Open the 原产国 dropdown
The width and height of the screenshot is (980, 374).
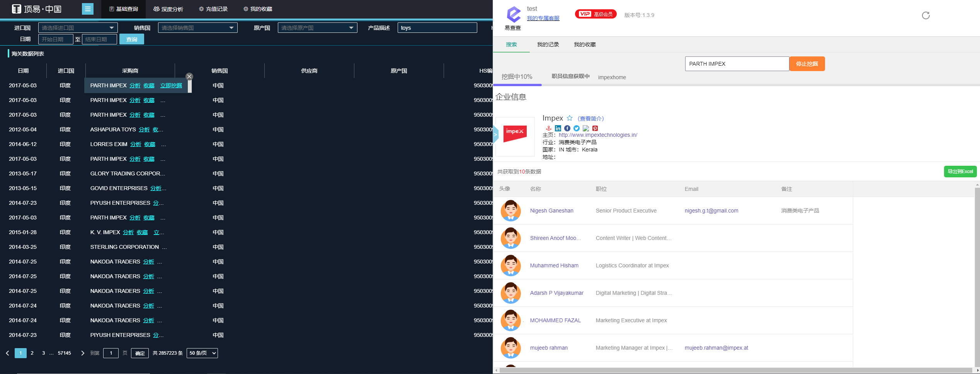point(318,28)
